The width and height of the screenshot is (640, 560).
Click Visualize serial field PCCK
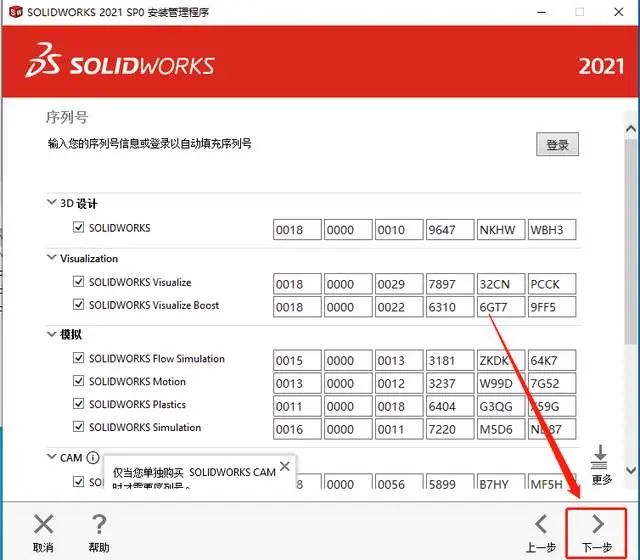tap(552, 284)
